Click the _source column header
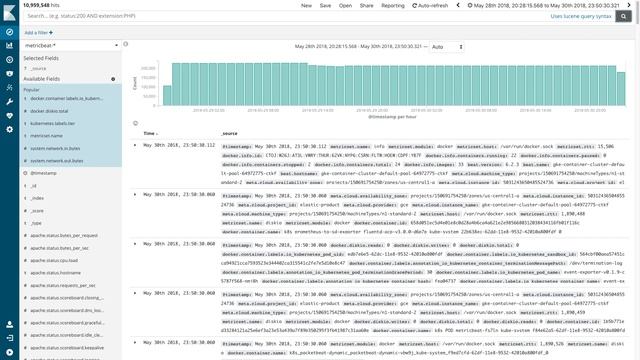Screen dimensions: 640x360 [229, 133]
